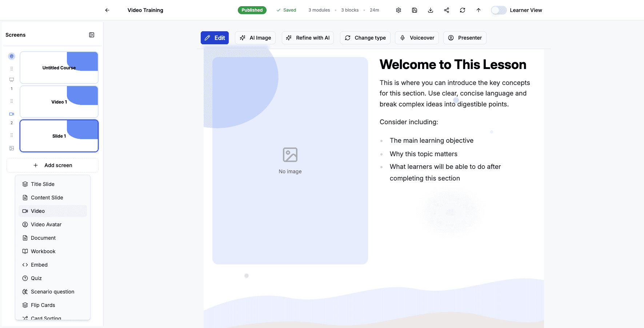Image resolution: width=644 pixels, height=328 pixels.
Task: Open the settings gear in the top toolbar
Action: click(398, 10)
